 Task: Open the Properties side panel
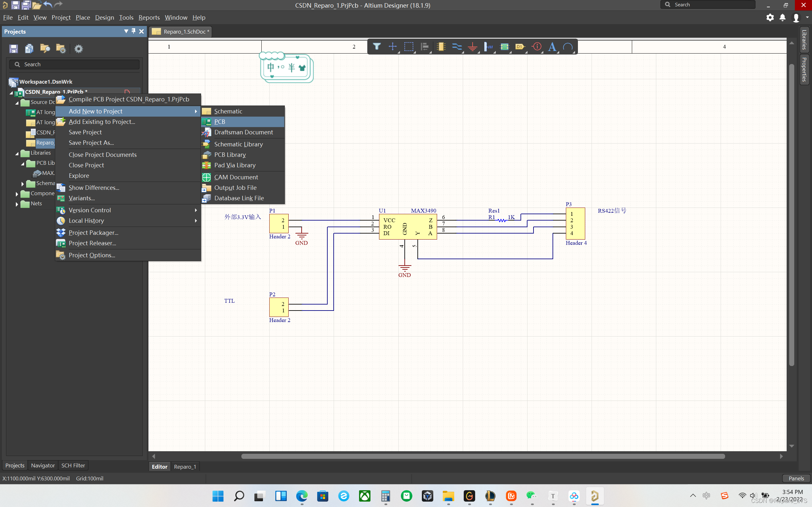pyautogui.click(x=804, y=69)
